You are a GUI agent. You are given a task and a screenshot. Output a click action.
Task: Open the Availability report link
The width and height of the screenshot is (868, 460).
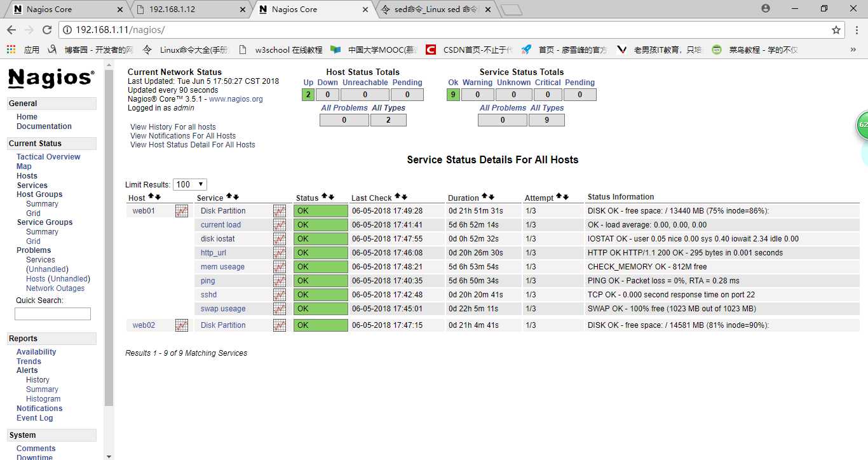(x=36, y=352)
